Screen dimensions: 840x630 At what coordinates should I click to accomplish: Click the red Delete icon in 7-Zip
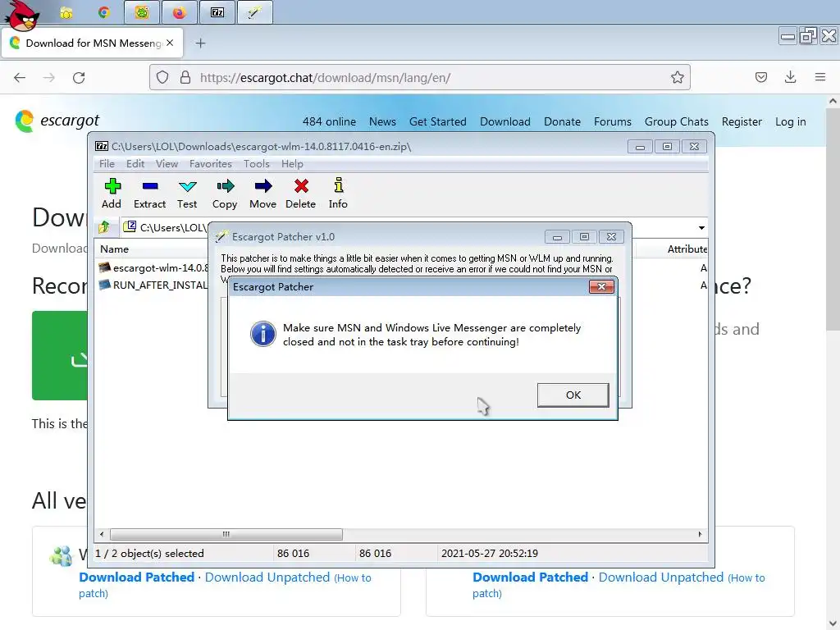tap(300, 194)
